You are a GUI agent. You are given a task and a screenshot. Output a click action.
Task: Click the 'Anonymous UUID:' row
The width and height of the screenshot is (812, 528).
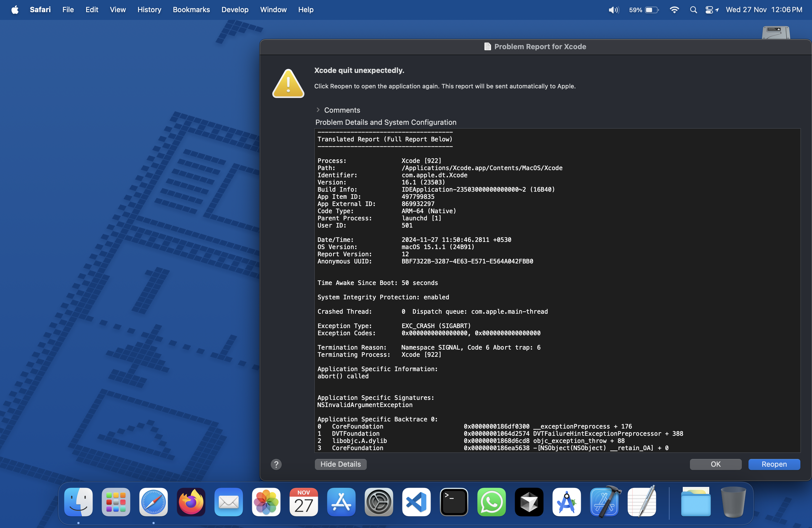[425, 261]
